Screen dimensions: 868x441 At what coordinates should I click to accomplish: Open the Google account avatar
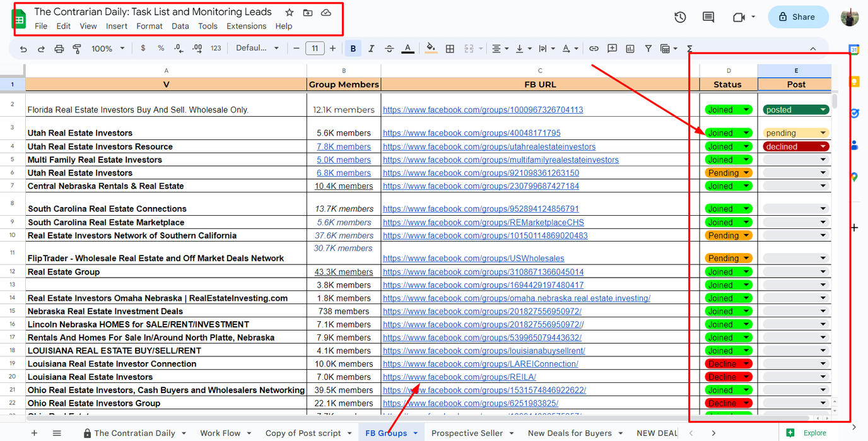click(849, 17)
